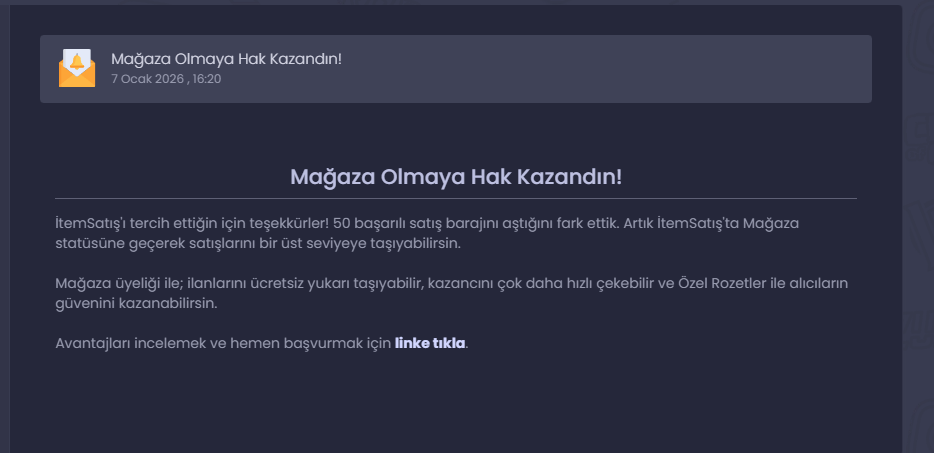The image size is (934, 453).
Task: Click the large centered "Mağaza Olmaya Hak Kazandın!" heading
Action: pyautogui.click(x=456, y=177)
